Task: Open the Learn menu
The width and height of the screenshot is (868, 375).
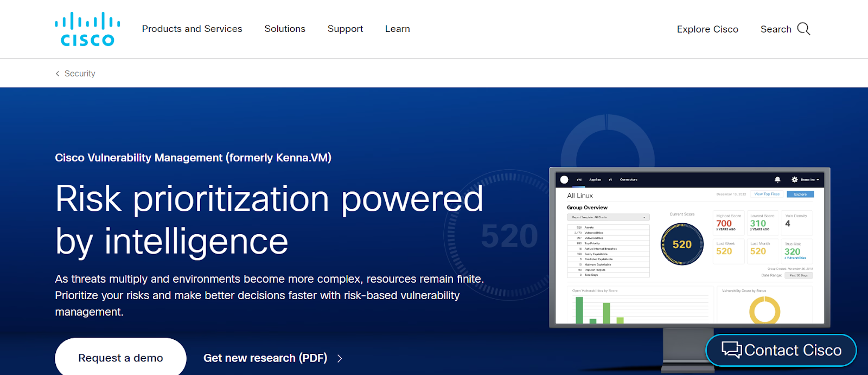Action: pyautogui.click(x=398, y=29)
